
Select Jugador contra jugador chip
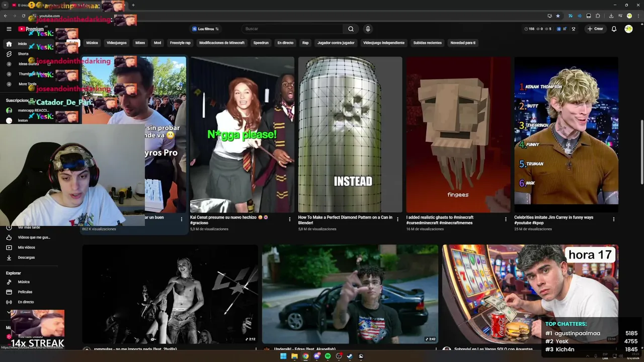[336, 43]
